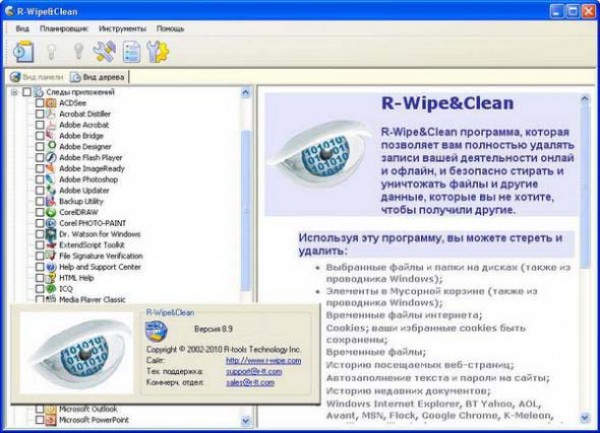This screenshot has height=433, width=600.
Task: Open the Инструменты menu
Action: pyautogui.click(x=122, y=29)
